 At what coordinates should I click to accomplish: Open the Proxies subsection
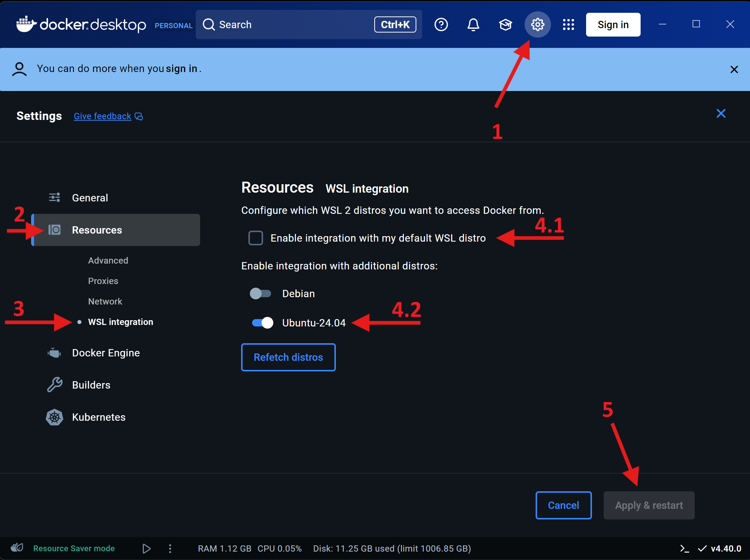click(103, 281)
